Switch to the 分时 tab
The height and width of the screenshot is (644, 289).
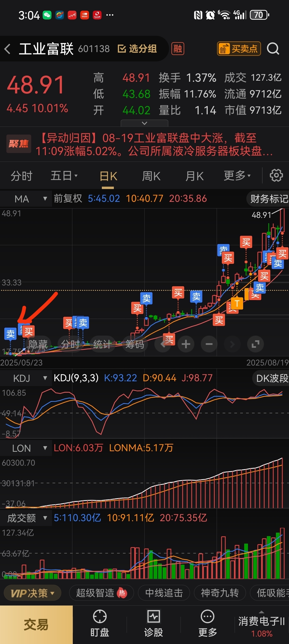[21, 176]
